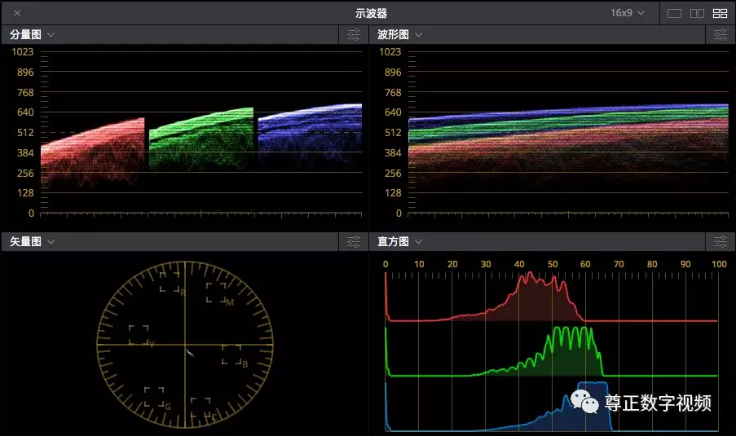The image size is (736, 436).
Task: Open settings for the 分量图 parade scope
Action: click(x=354, y=35)
